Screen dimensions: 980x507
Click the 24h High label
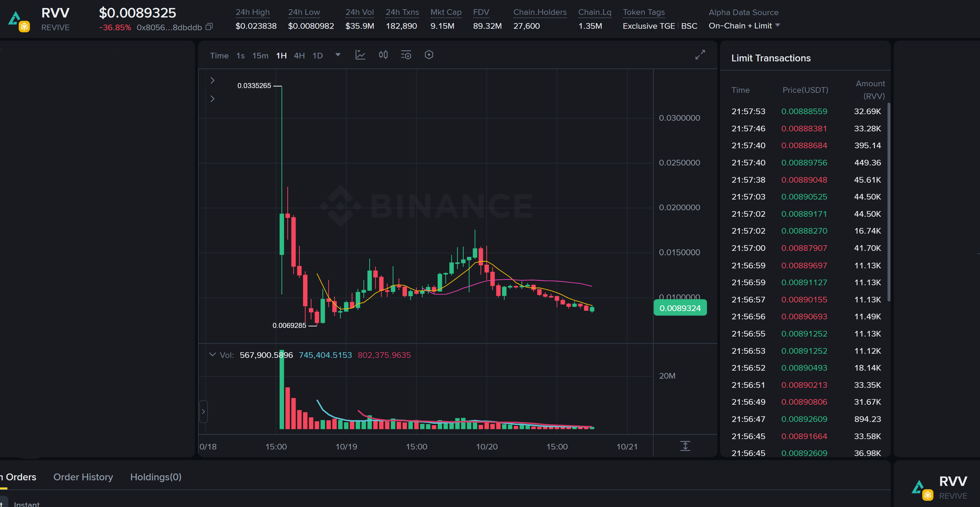(253, 12)
